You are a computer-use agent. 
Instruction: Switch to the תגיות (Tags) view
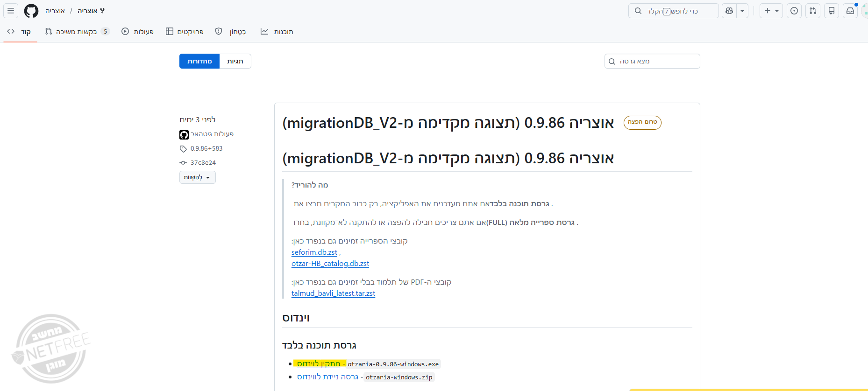point(235,61)
